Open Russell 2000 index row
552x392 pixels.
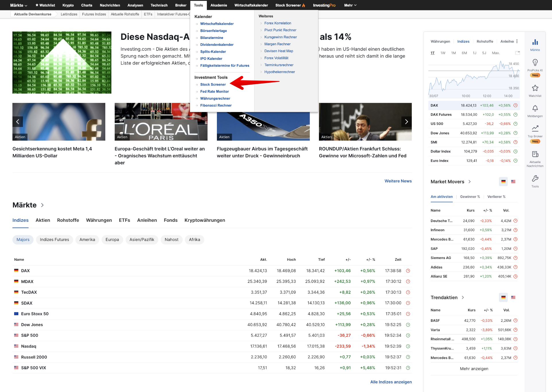(212, 357)
